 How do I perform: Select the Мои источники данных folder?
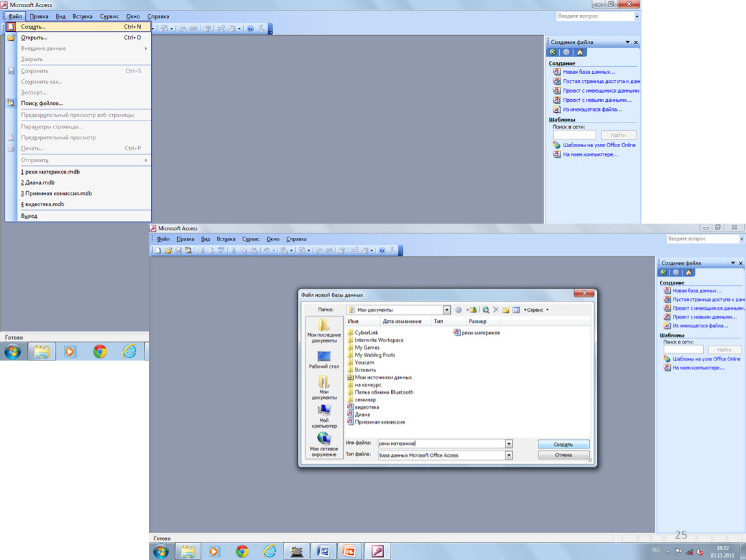[x=379, y=377]
